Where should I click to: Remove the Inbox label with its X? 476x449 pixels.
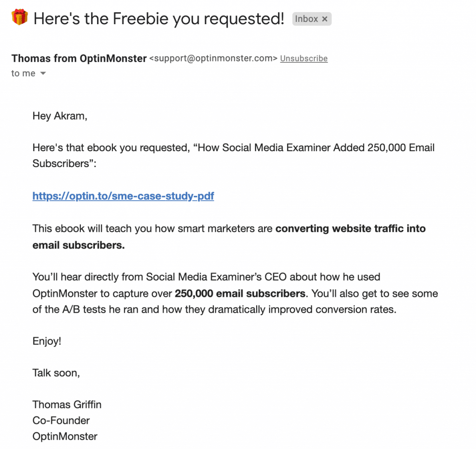325,19
